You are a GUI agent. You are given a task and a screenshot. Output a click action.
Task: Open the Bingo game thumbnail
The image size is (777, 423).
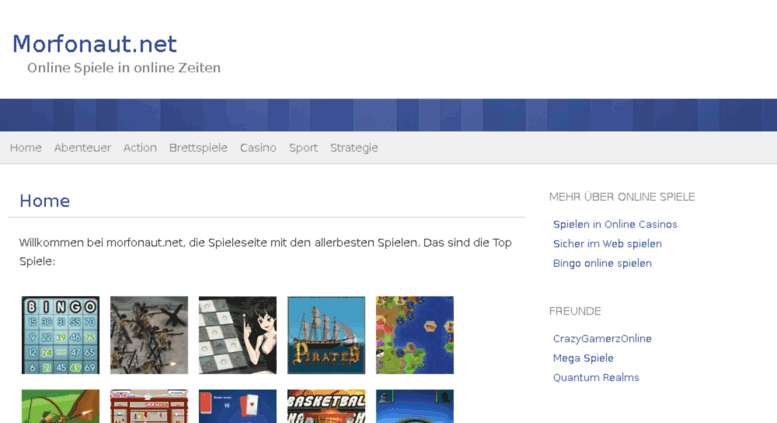pyautogui.click(x=60, y=335)
